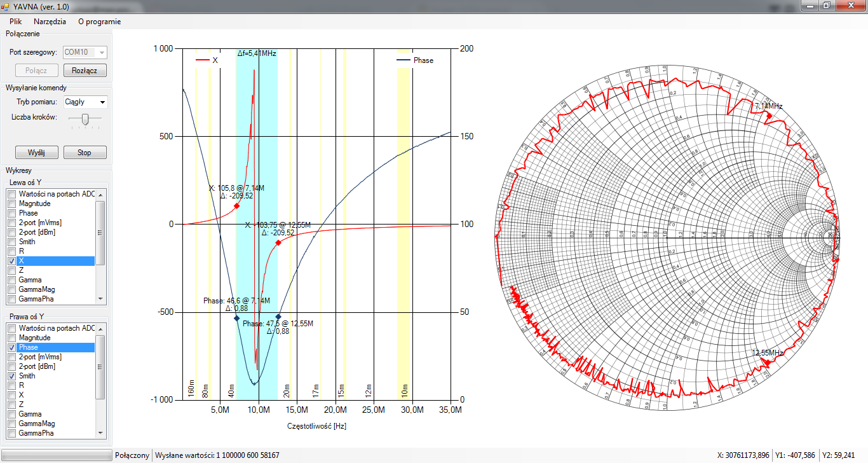Click the 12,55MHz marker on the Smith chart

[x=767, y=362]
